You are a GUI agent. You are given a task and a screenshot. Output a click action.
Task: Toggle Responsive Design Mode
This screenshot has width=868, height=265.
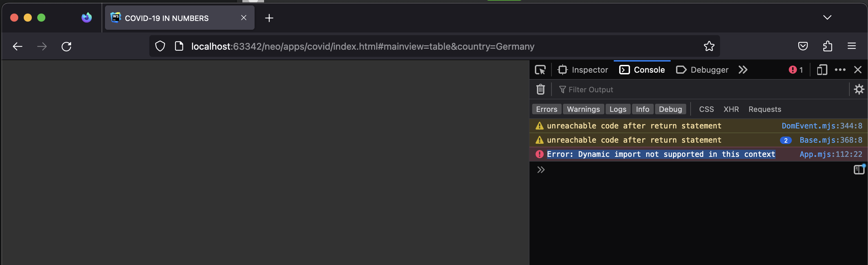point(822,70)
